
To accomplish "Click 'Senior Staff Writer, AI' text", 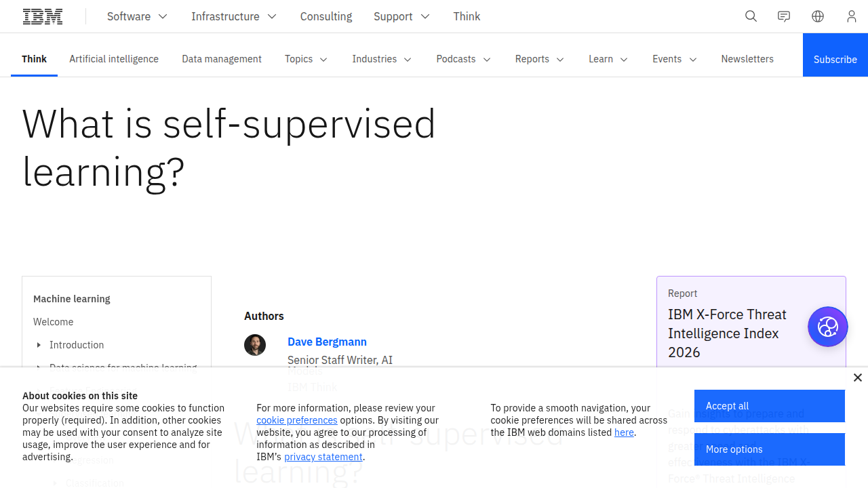I will coord(340,360).
